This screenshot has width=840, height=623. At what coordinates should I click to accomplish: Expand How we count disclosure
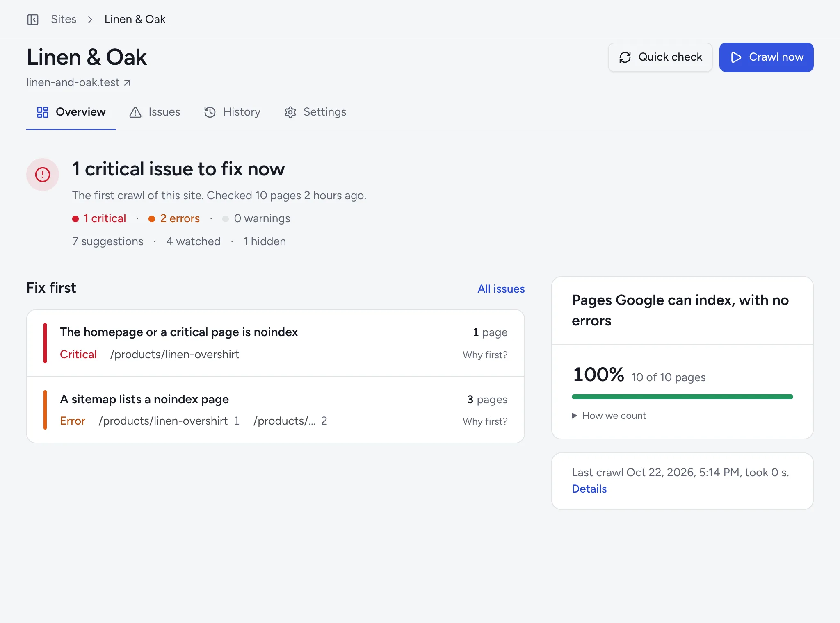[609, 416]
